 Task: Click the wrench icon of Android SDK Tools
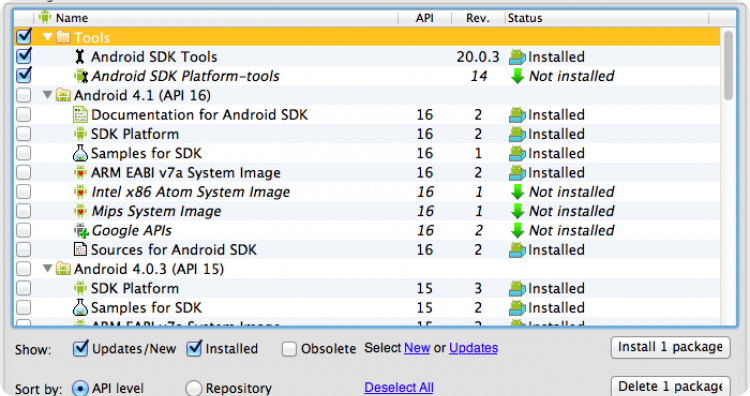tap(80, 57)
